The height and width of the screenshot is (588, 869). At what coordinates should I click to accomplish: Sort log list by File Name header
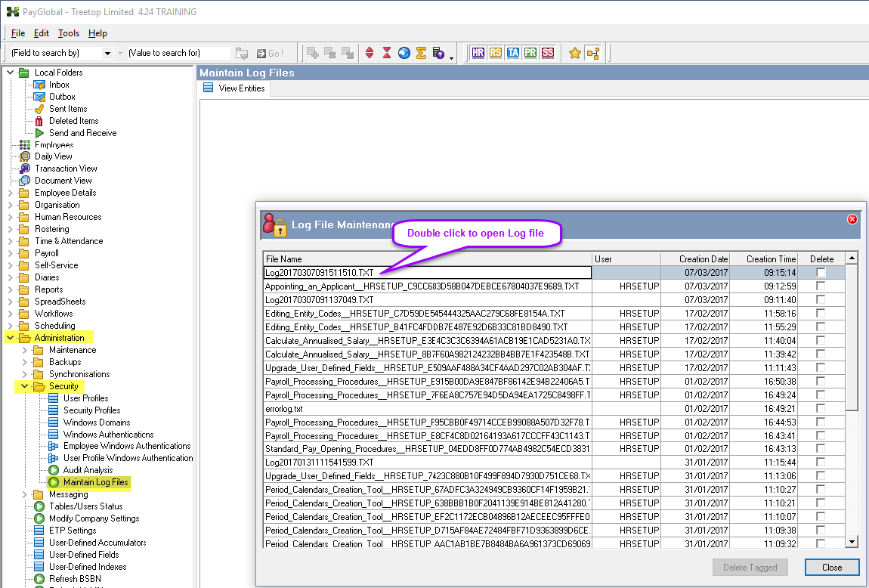point(427,258)
